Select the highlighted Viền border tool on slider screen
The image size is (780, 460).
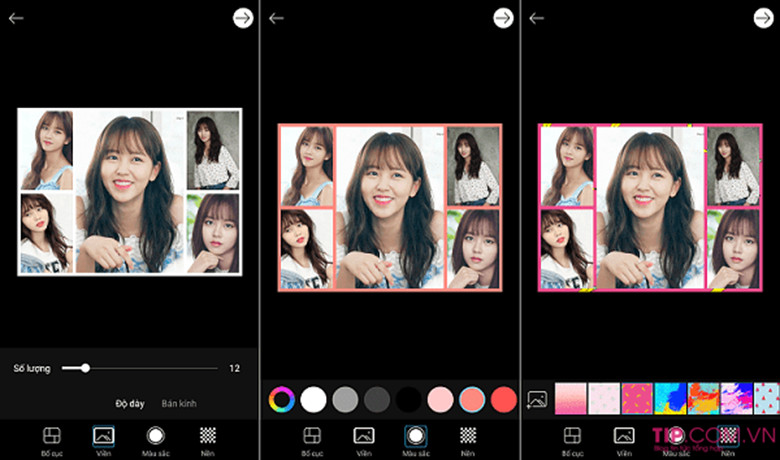point(103,441)
